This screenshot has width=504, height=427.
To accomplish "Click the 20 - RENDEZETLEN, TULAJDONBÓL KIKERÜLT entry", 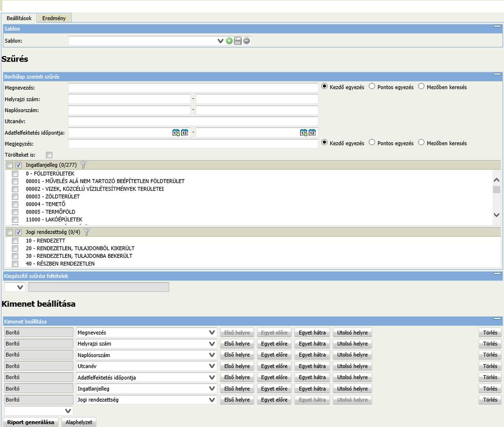I will [x=80, y=248].
